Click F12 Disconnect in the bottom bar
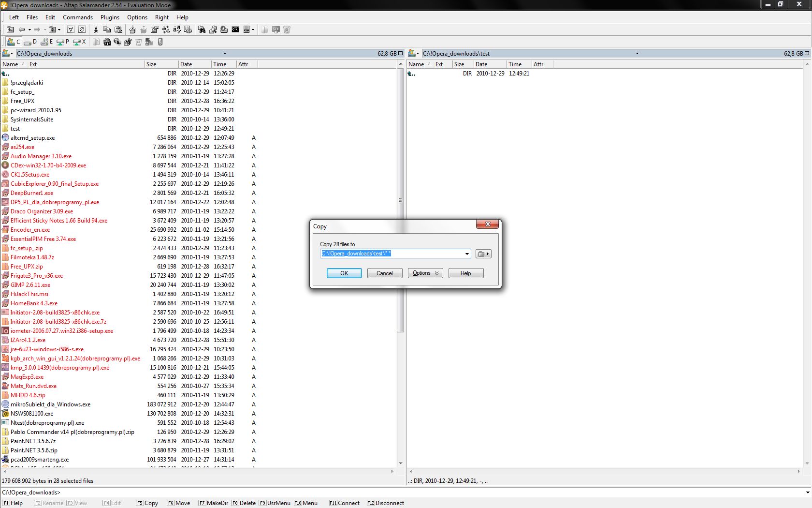Screen dimensions: 812x508 [385, 503]
